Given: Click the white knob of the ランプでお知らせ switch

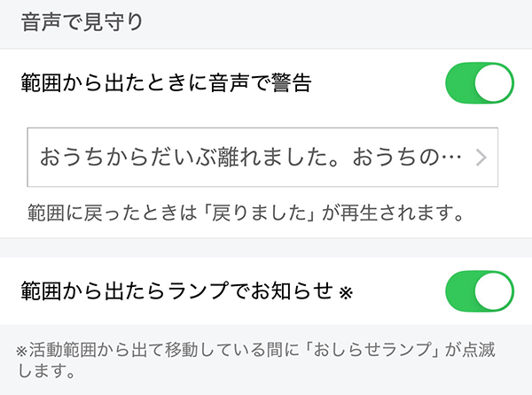Looking at the screenshot, I should [x=495, y=290].
